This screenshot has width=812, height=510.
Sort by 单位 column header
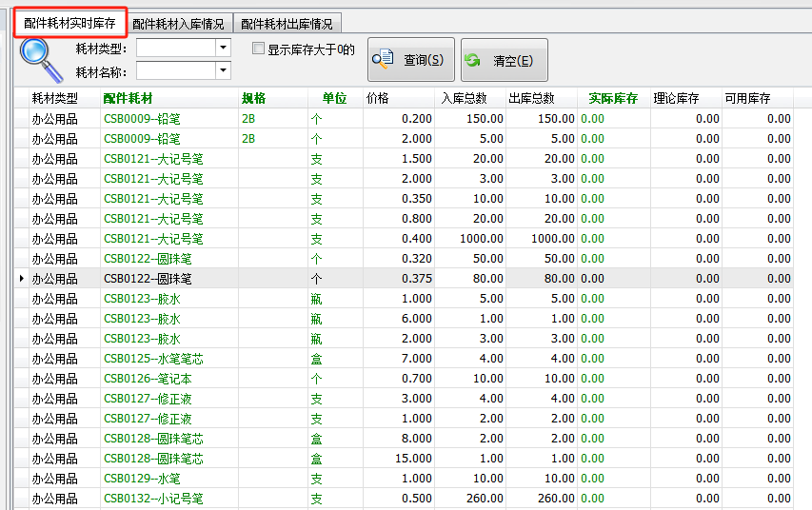click(335, 98)
